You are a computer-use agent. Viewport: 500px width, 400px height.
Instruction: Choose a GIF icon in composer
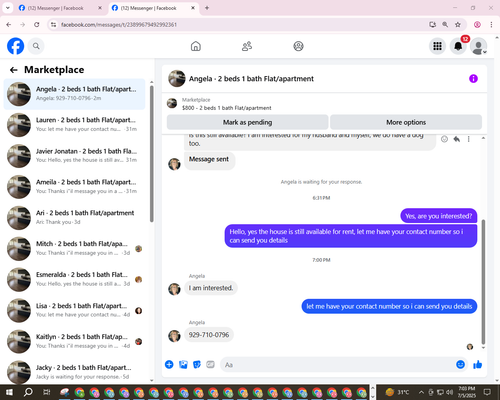point(210,364)
